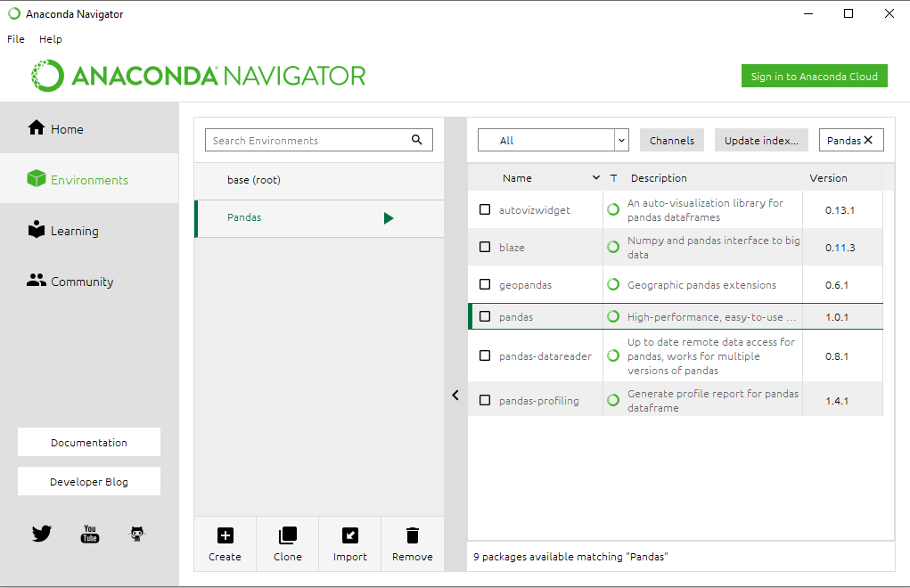This screenshot has width=910, height=588.
Task: Click the Community people icon
Action: (36, 280)
